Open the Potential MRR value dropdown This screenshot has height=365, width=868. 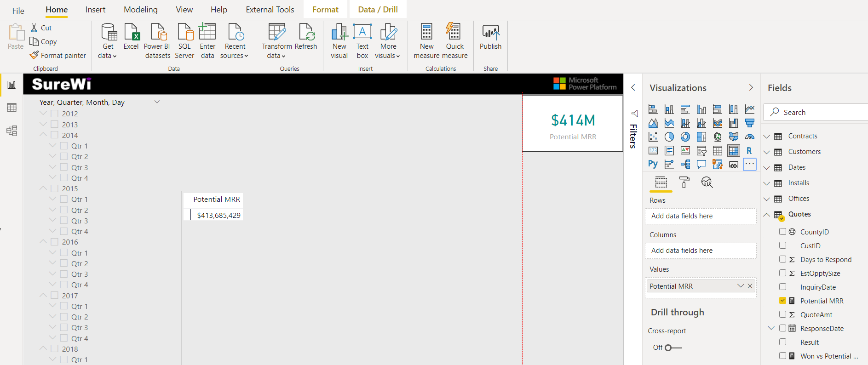[x=741, y=286]
